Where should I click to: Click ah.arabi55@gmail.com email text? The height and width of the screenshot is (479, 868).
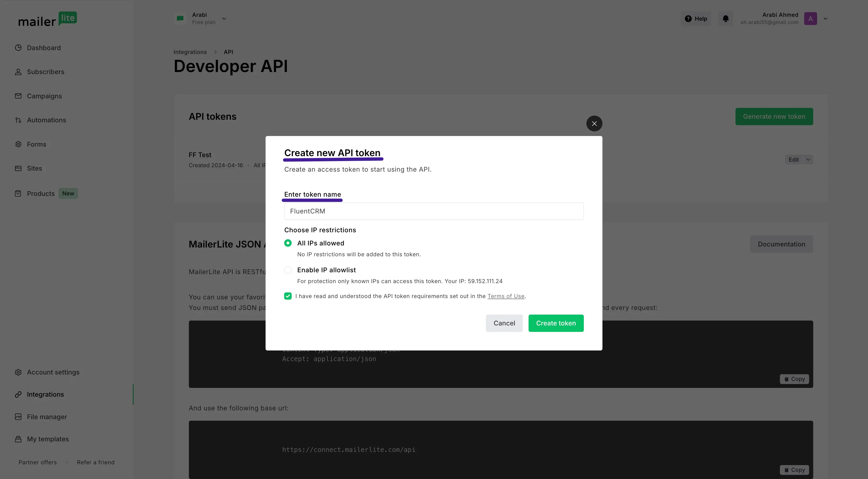tap(769, 22)
